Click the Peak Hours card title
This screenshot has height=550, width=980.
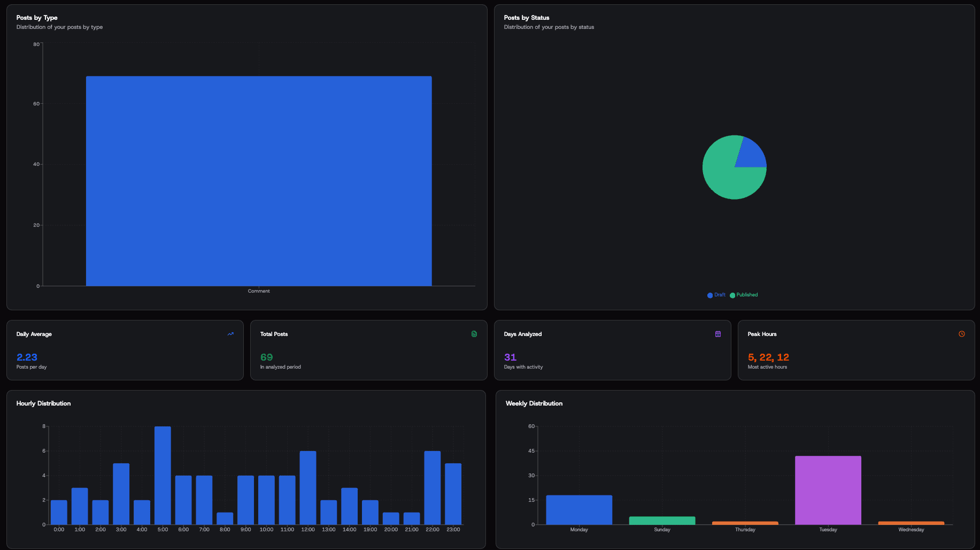click(762, 334)
